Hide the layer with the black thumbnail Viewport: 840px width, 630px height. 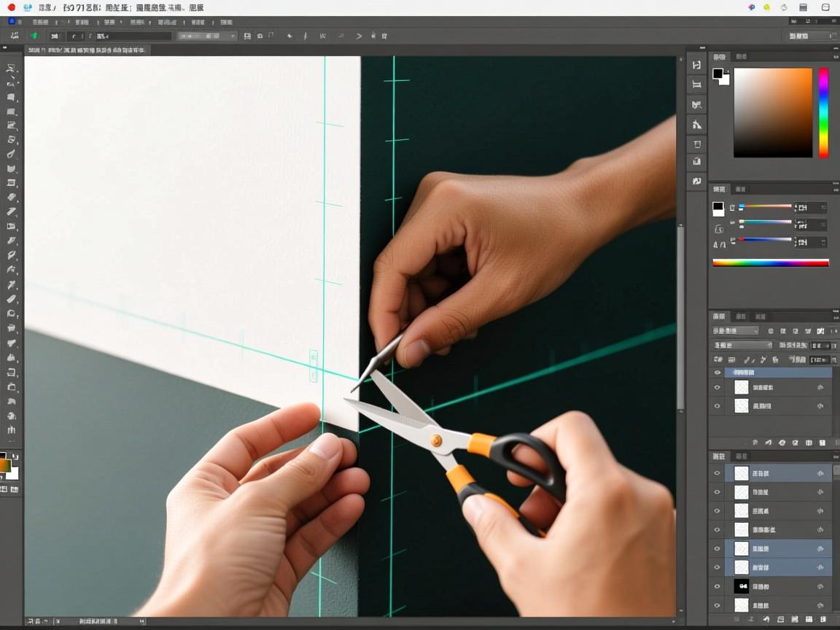coord(717,586)
